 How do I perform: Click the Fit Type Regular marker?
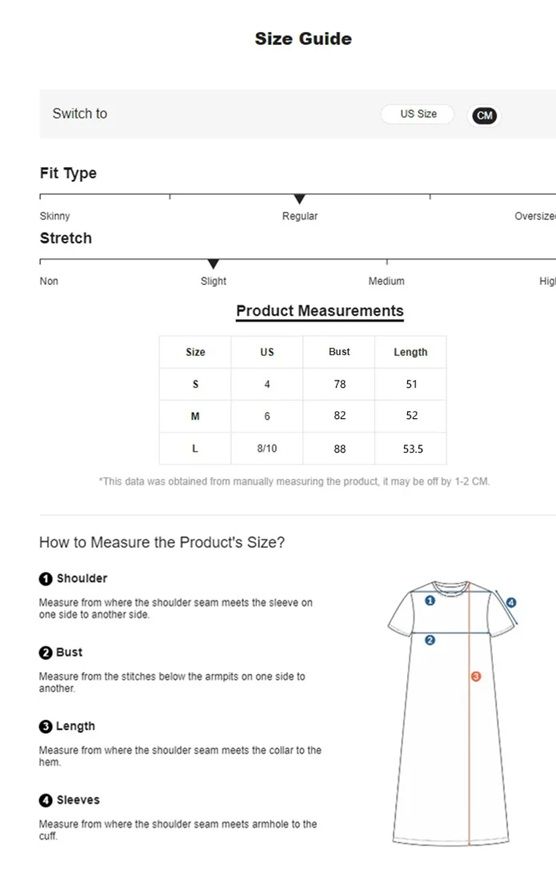tap(300, 199)
